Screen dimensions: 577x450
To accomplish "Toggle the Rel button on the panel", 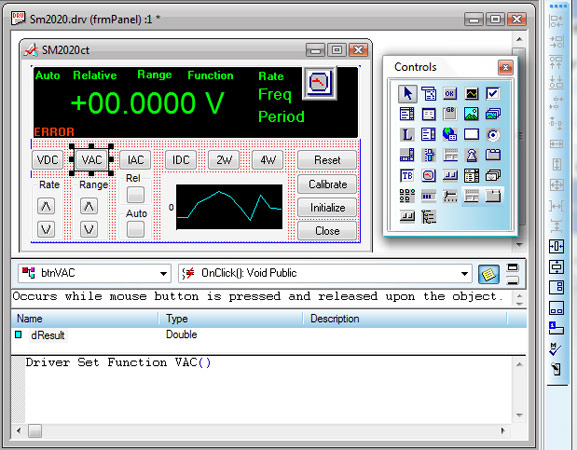I will click(135, 195).
